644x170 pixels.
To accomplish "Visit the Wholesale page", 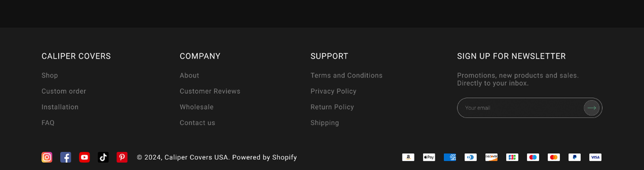I will coord(197,107).
